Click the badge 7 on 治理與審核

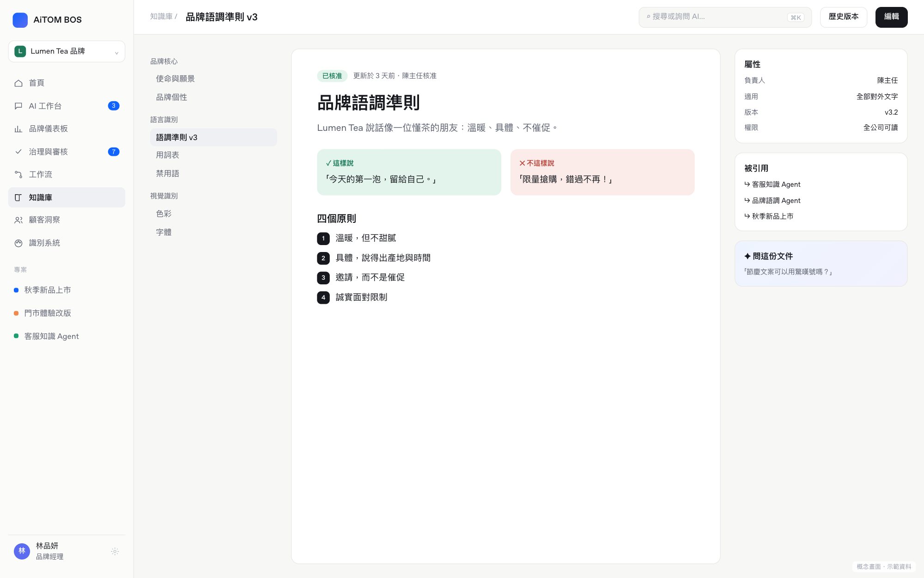[x=114, y=152]
